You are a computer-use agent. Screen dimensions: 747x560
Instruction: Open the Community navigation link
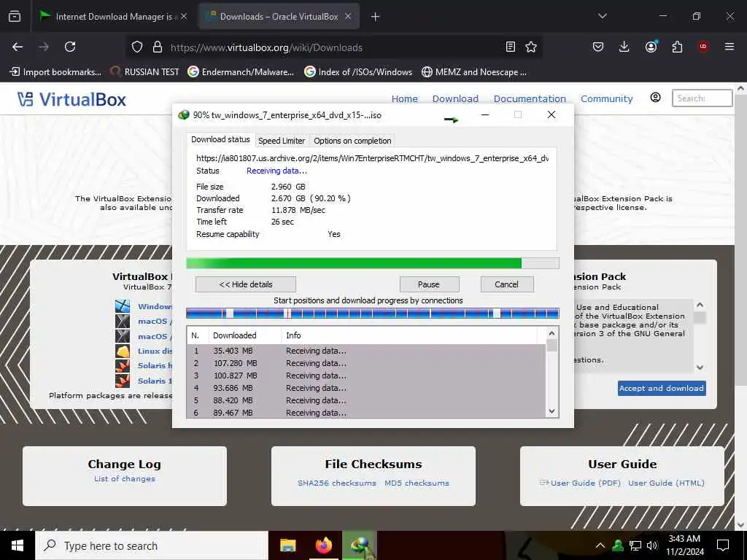click(x=606, y=98)
